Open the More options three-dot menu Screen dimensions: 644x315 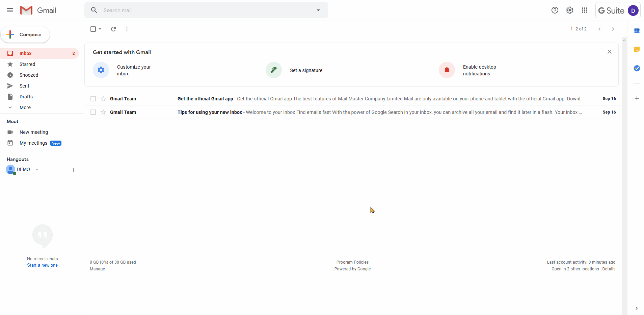[127, 29]
